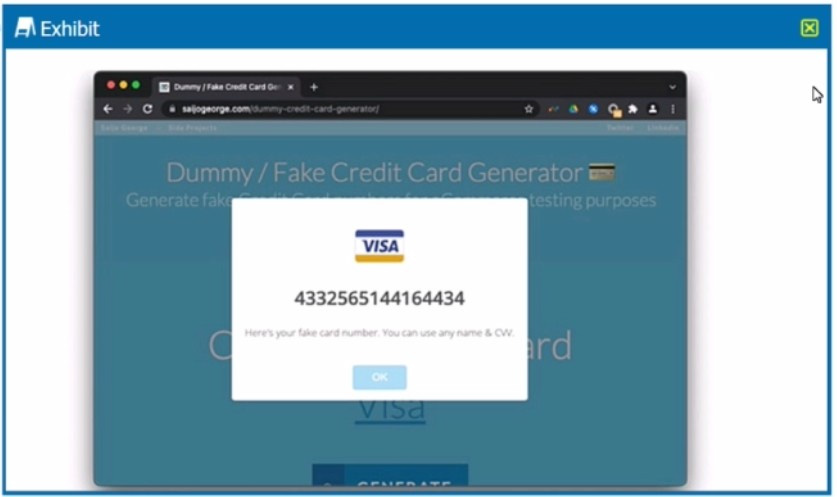Open the Saijo George header link
Viewport: 837px width, 497px height.
[124, 128]
